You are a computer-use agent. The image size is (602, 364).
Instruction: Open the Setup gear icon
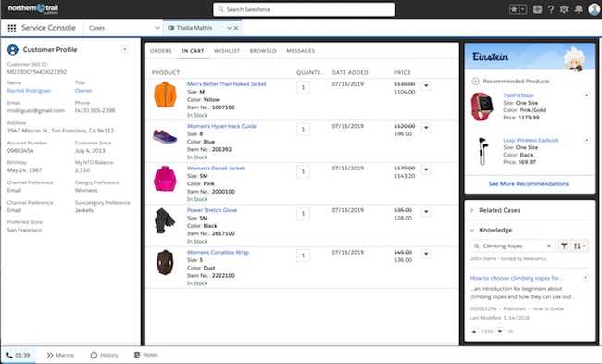pos(564,9)
